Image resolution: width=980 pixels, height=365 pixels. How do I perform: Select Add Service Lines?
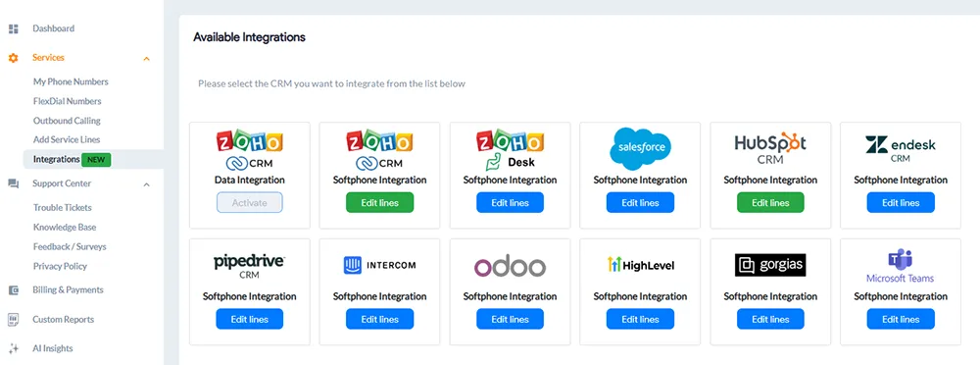[67, 139]
